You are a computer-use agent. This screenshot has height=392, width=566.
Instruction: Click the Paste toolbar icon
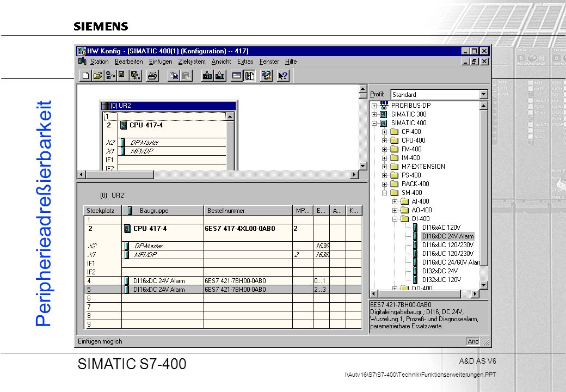pos(186,76)
